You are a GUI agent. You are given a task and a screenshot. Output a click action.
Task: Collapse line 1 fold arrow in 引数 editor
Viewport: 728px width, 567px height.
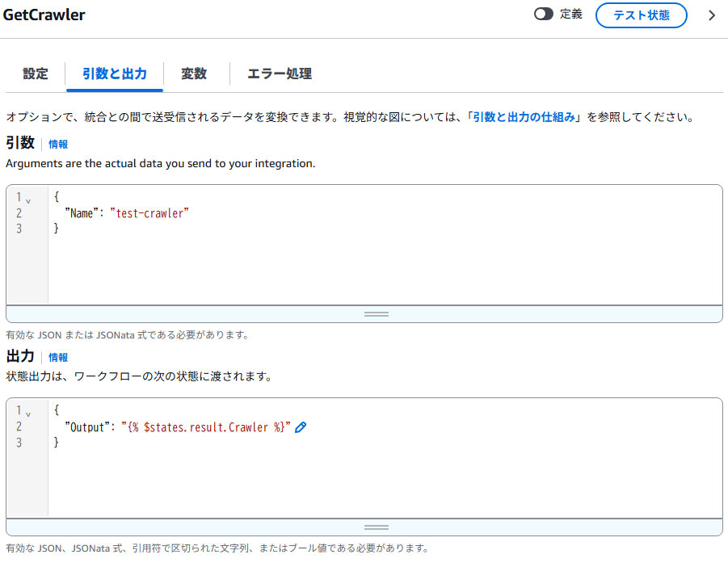[x=28, y=199]
